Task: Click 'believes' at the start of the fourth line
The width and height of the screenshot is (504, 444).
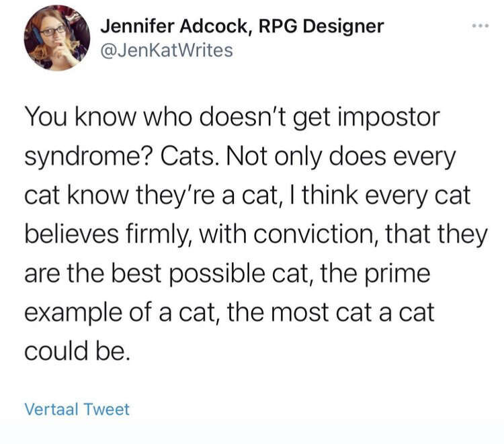Action: [x=71, y=234]
